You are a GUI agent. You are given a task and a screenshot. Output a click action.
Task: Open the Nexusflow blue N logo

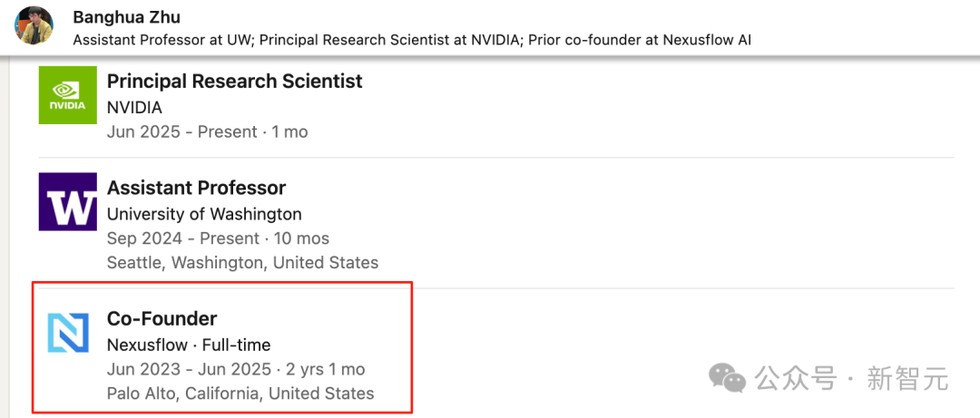tap(67, 333)
